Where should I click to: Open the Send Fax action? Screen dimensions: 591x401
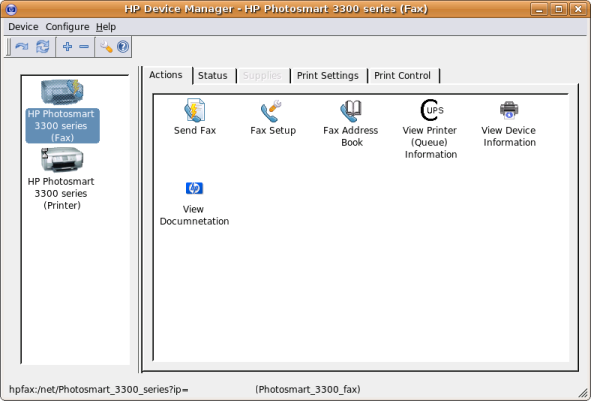click(x=194, y=110)
